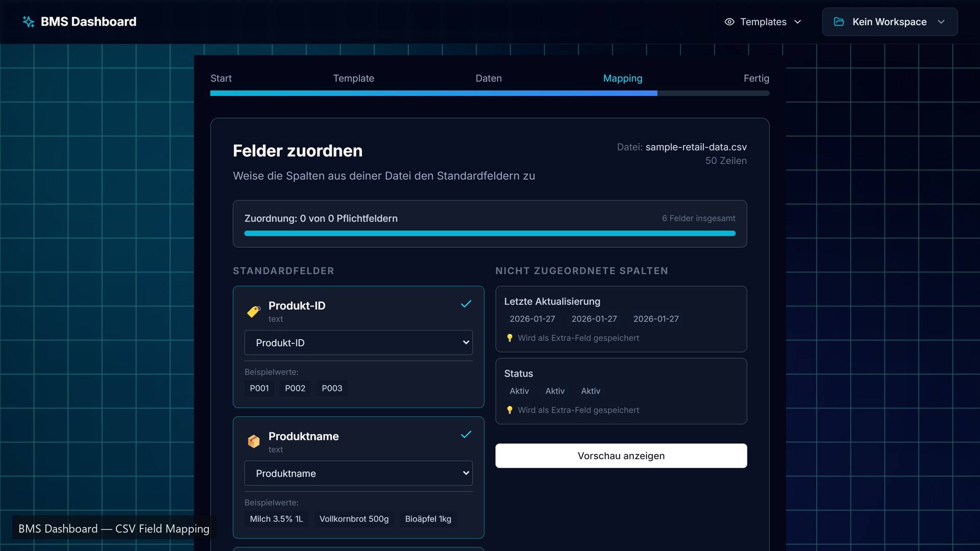Click the STANDARDFELDER section header
Viewport: 980px width, 551px height.
pyautogui.click(x=283, y=271)
